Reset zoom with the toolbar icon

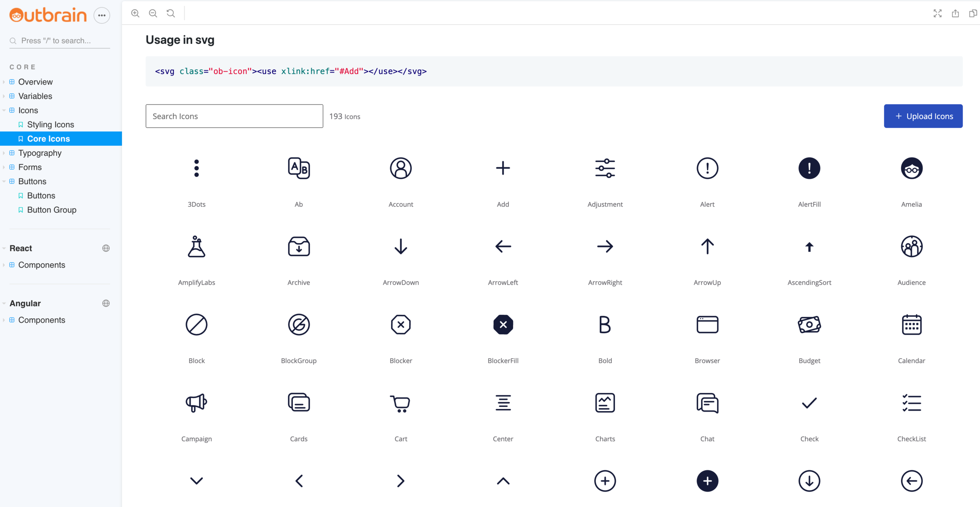[x=171, y=13]
